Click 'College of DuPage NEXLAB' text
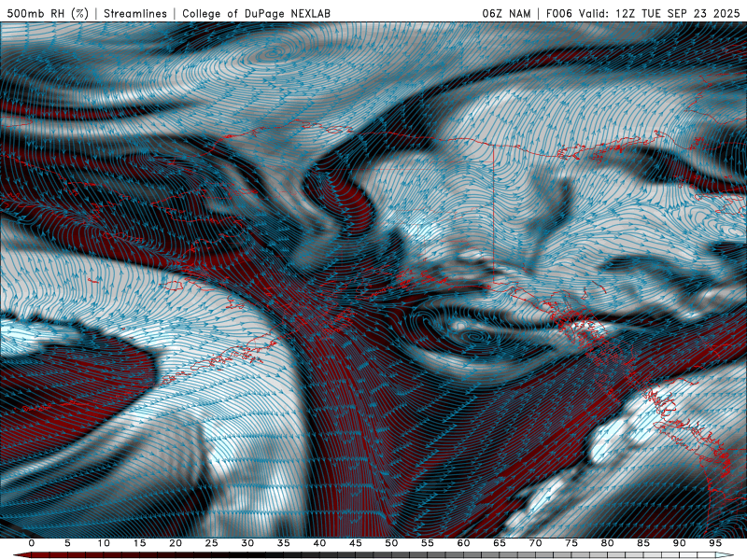This screenshot has width=747, height=560. pyautogui.click(x=256, y=13)
